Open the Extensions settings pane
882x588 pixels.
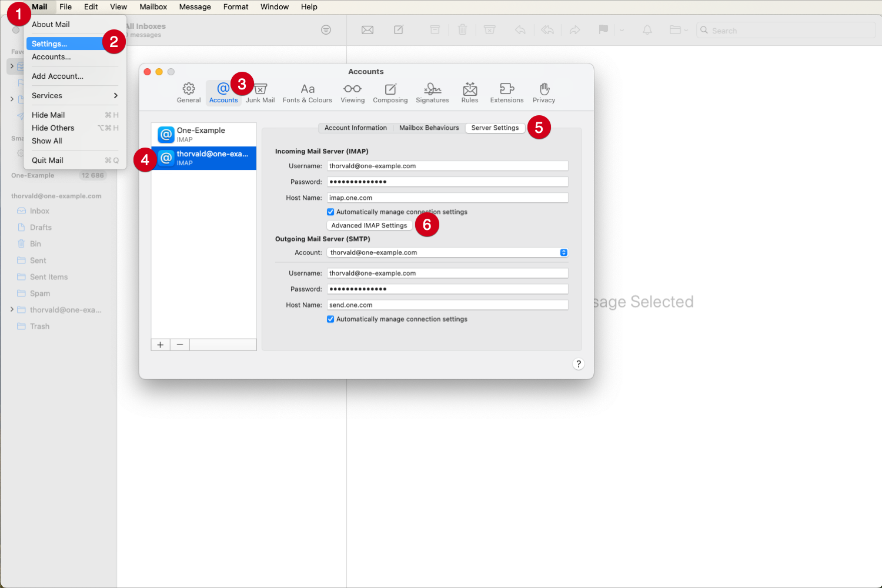tap(506, 92)
